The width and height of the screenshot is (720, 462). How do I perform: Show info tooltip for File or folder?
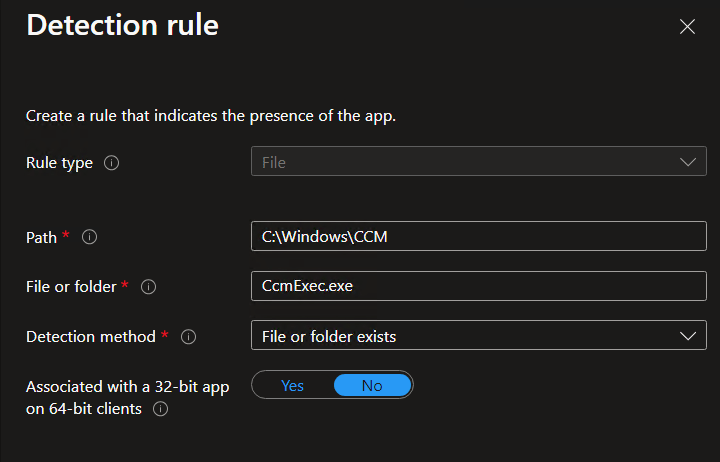[149, 287]
